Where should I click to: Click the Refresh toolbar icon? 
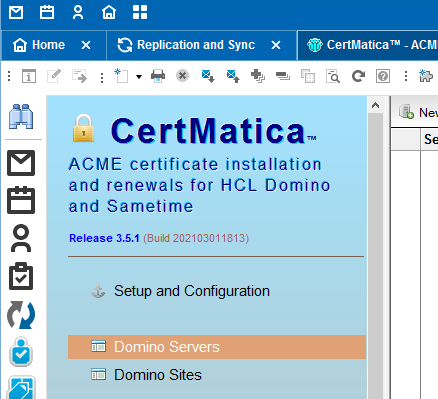358,76
